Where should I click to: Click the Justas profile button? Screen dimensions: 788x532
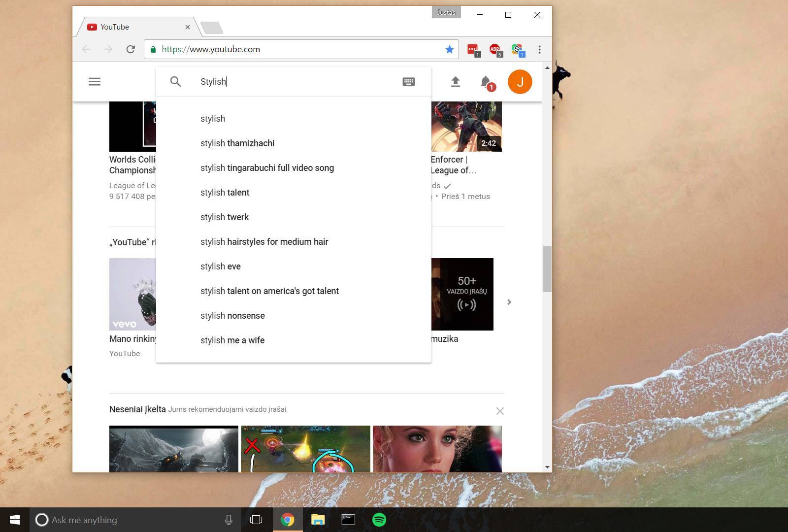[x=446, y=12]
